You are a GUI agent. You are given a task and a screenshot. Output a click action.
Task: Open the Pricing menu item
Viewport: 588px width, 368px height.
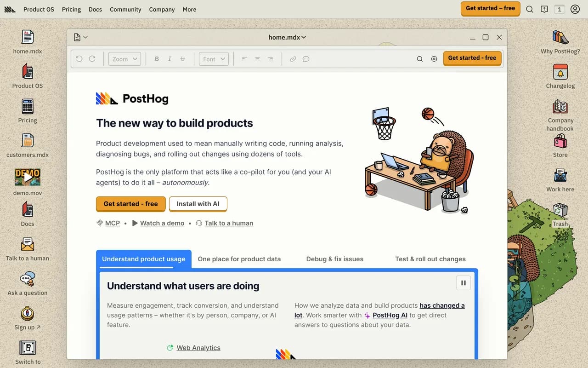coord(71,9)
